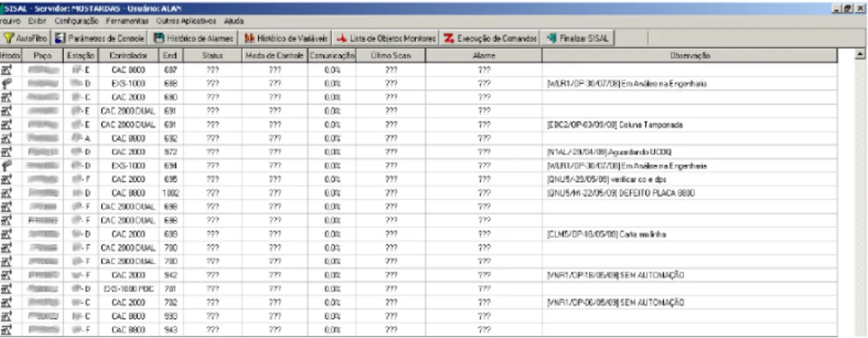Image resolution: width=868 pixels, height=338 pixels.
Task: Select the 'verificar co e dps' observation
Action: tap(690, 179)
